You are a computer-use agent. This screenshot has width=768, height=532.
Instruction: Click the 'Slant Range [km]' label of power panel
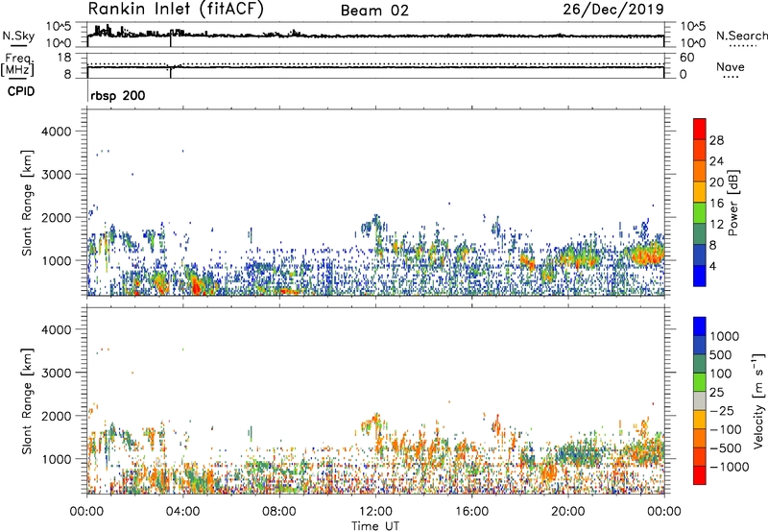click(x=28, y=203)
